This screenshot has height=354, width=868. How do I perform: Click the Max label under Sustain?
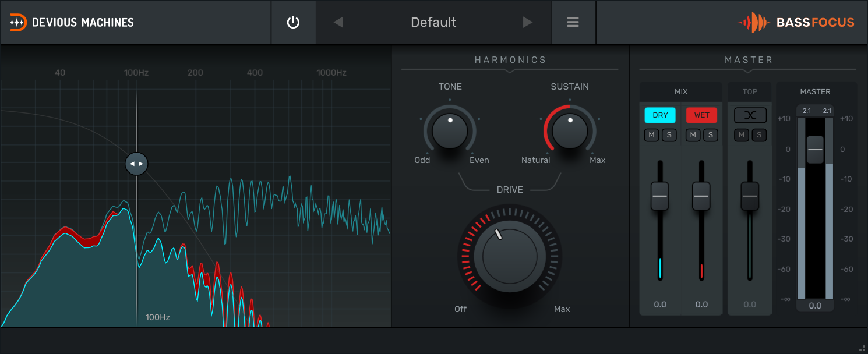[598, 160]
